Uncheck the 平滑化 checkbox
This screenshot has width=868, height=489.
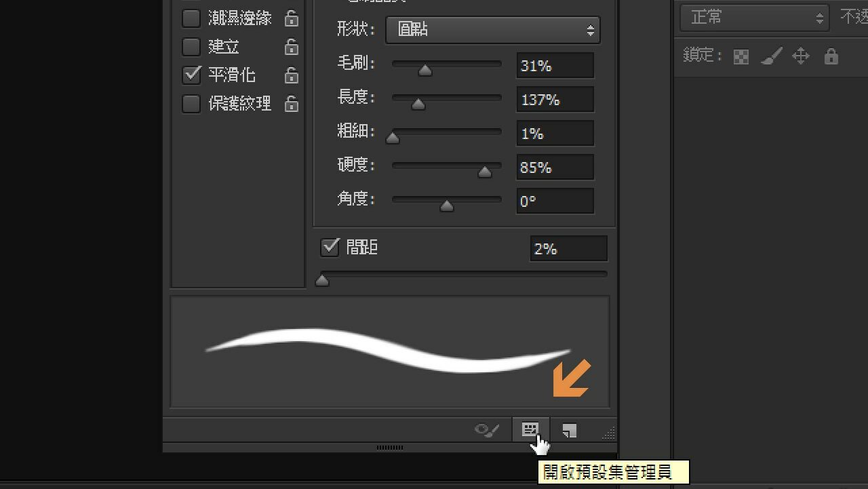(x=192, y=75)
